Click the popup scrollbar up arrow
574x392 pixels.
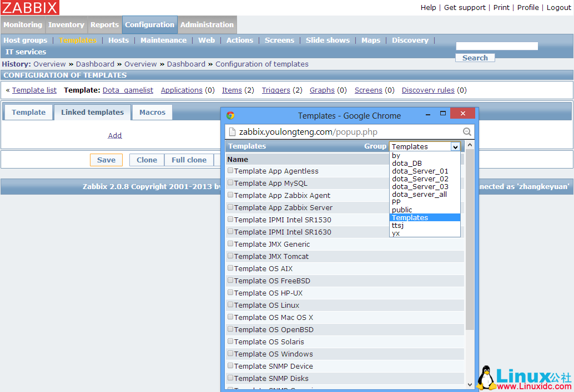click(x=470, y=145)
